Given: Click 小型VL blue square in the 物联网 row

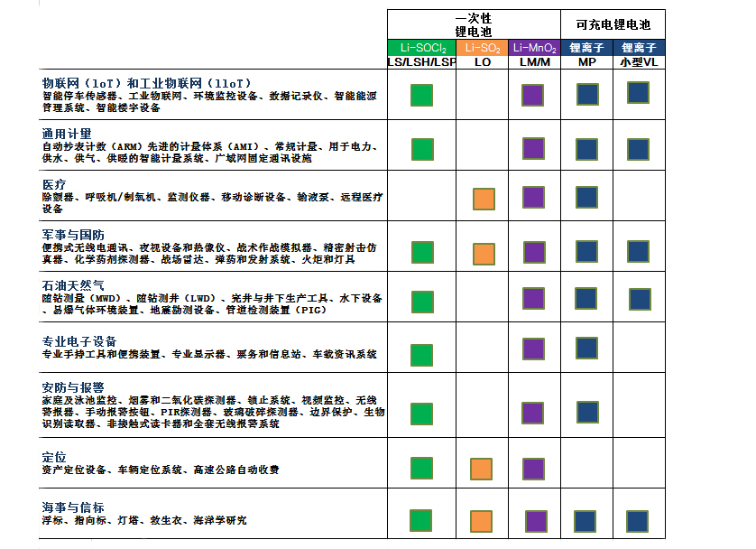Looking at the screenshot, I should [x=639, y=93].
